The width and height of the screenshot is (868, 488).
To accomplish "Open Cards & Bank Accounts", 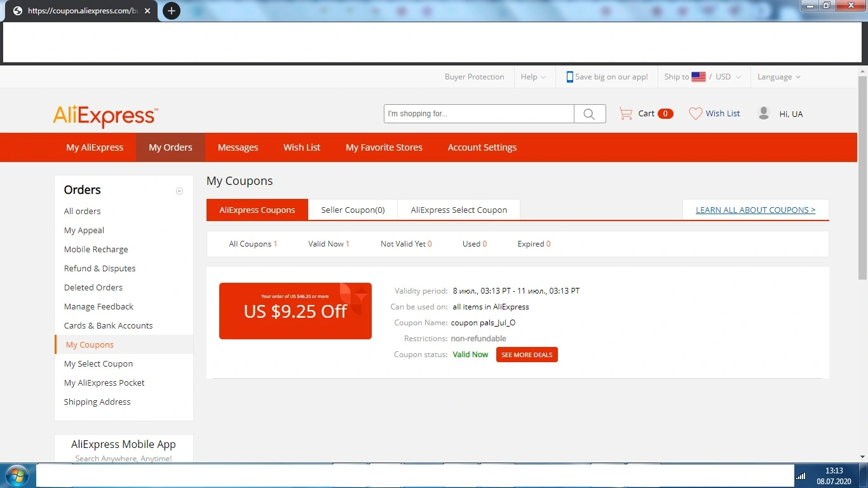I will [108, 325].
